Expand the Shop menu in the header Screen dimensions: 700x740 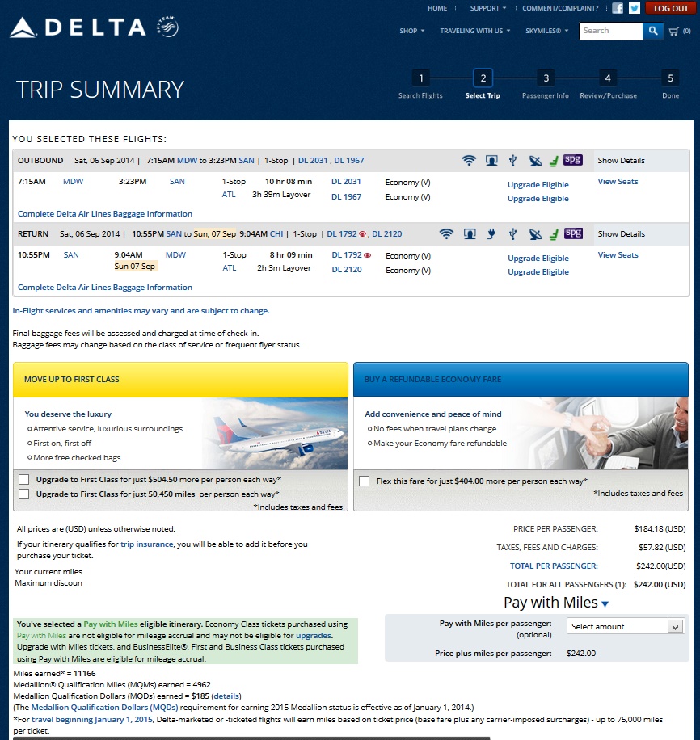point(411,31)
